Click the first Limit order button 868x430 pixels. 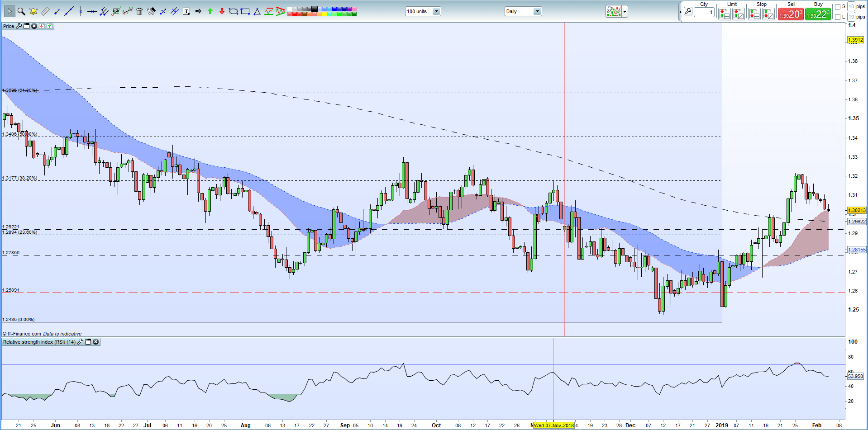pos(725,14)
